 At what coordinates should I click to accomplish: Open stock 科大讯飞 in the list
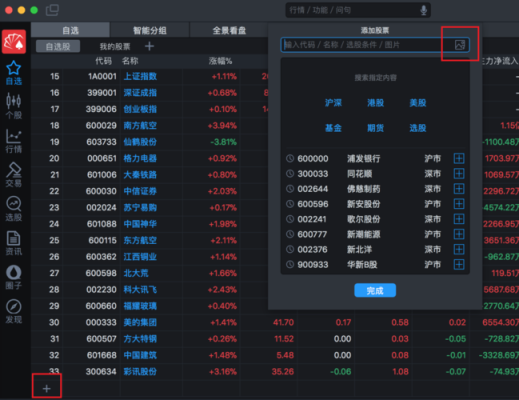click(140, 289)
